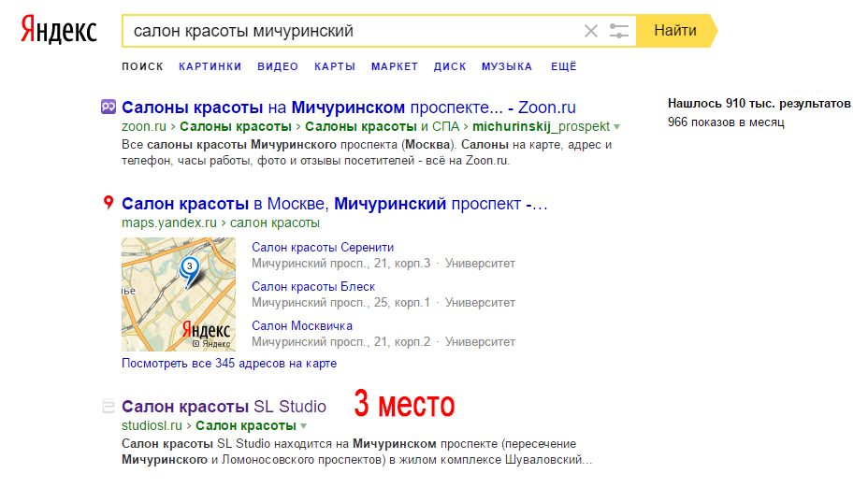868x488 pixels.
Task: Click Нашлось 910 тыс. результатов text
Action: pyautogui.click(x=759, y=104)
